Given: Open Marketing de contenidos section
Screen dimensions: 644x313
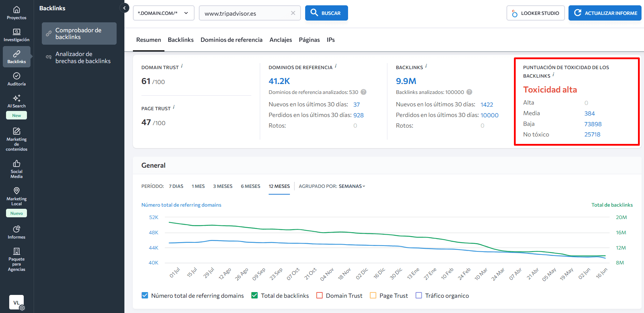Looking at the screenshot, I should pyautogui.click(x=17, y=139).
